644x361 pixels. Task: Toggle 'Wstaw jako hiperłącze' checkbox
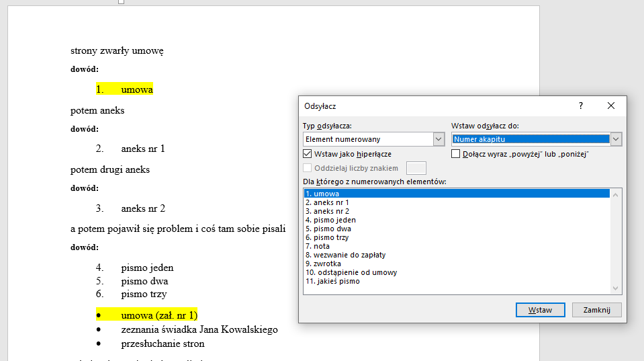point(308,154)
